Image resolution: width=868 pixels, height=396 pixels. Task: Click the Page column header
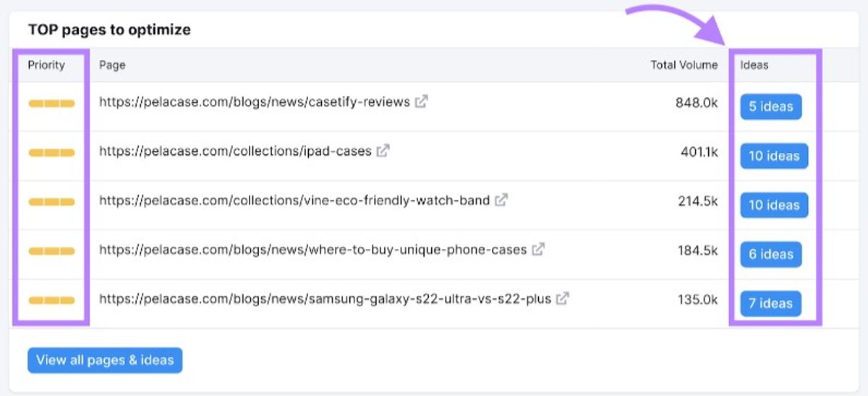(112, 65)
